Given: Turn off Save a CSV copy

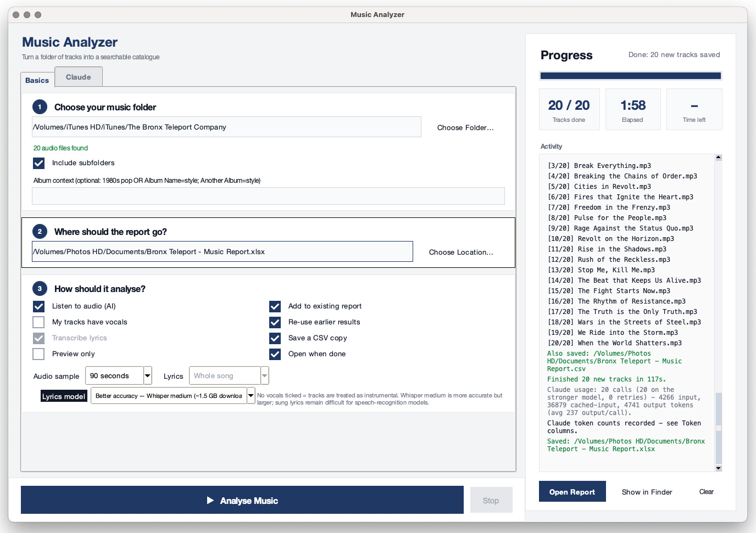Looking at the screenshot, I should coord(275,338).
